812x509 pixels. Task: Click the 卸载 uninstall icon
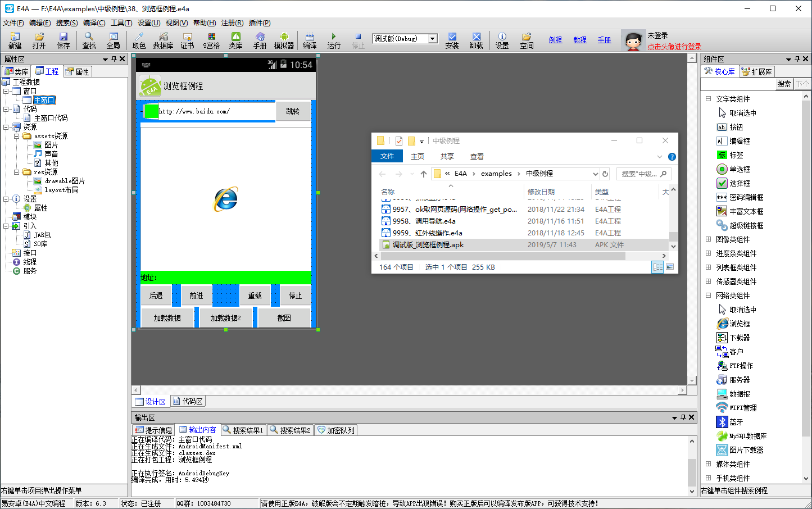point(476,40)
